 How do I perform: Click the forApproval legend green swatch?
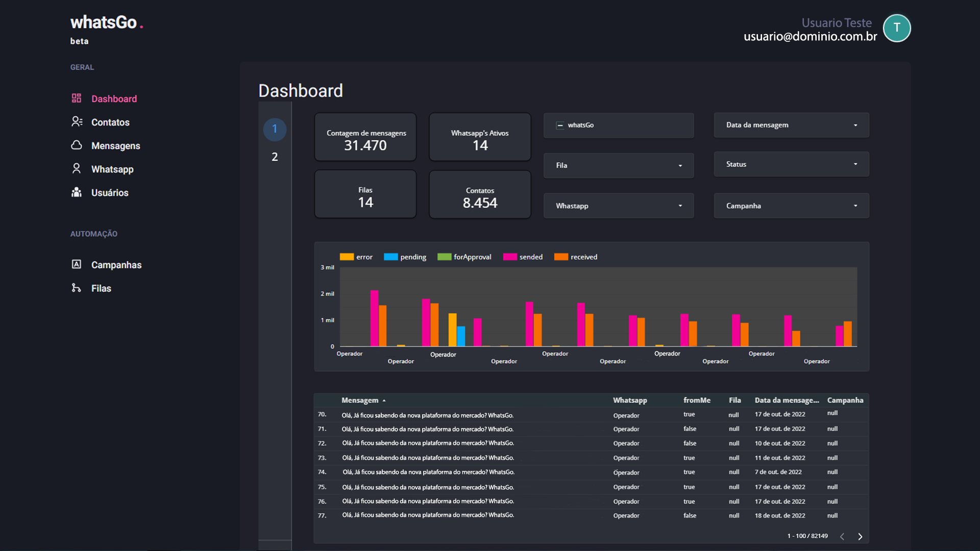pyautogui.click(x=445, y=257)
